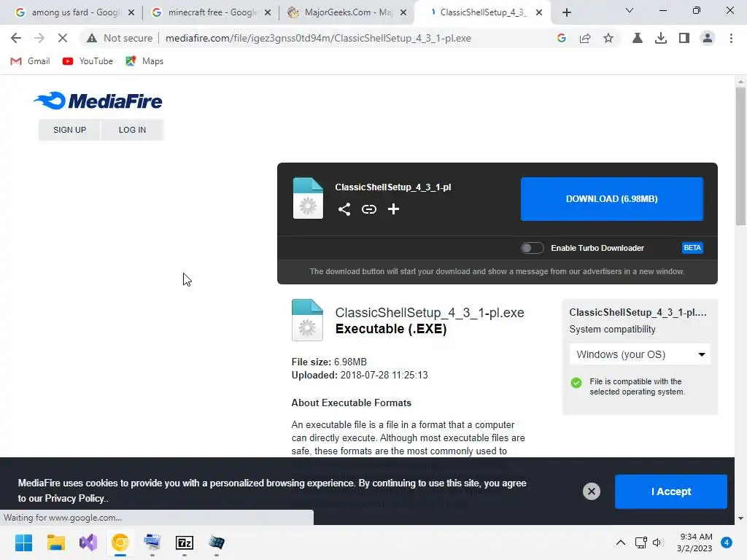
Task: Click the DOWNLOAD (6.98MB) button
Action: pos(612,199)
